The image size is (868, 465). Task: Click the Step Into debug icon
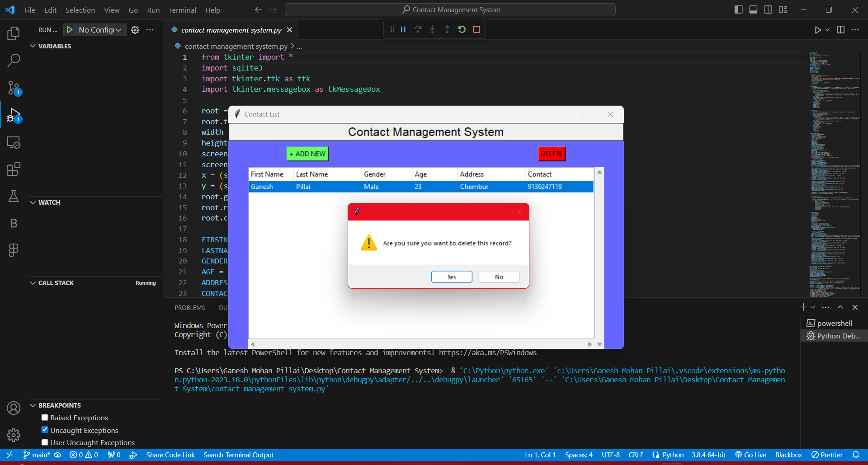tap(433, 29)
